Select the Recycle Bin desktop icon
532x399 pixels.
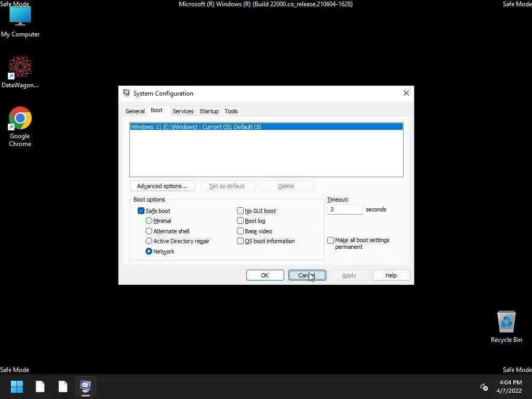[506, 327]
